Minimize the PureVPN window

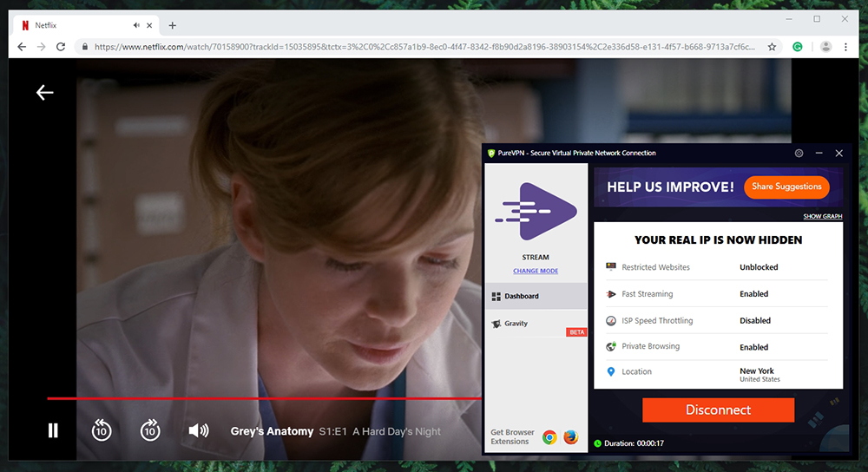pos(819,154)
